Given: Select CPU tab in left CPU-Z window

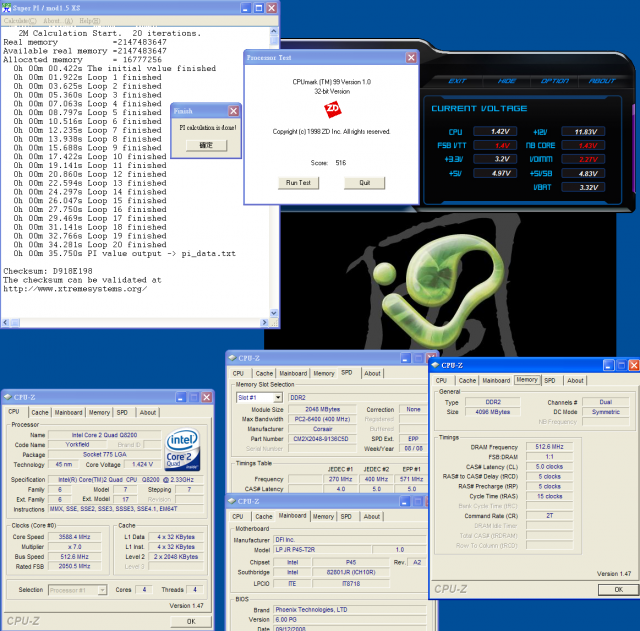Looking at the screenshot, I should click(14, 412).
